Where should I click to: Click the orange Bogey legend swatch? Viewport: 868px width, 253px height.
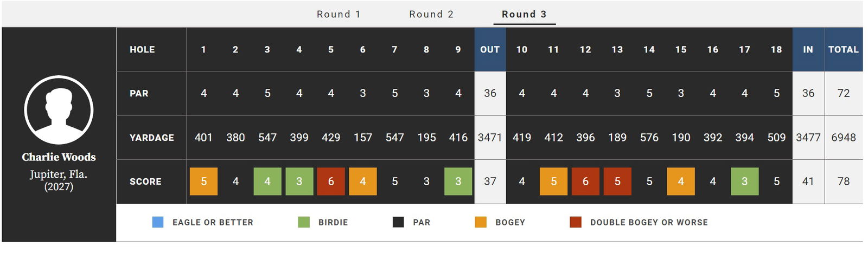[x=481, y=222]
